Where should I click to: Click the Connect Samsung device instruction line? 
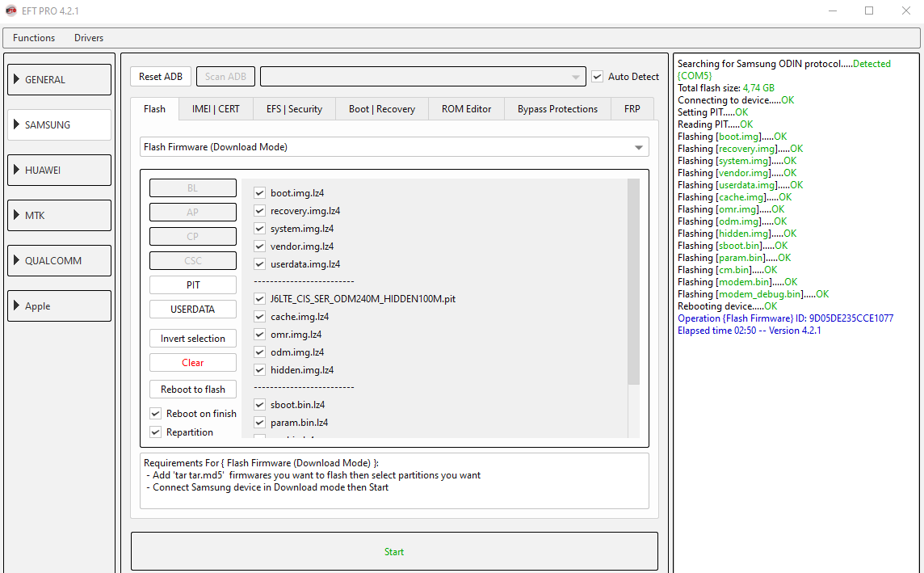coord(267,487)
